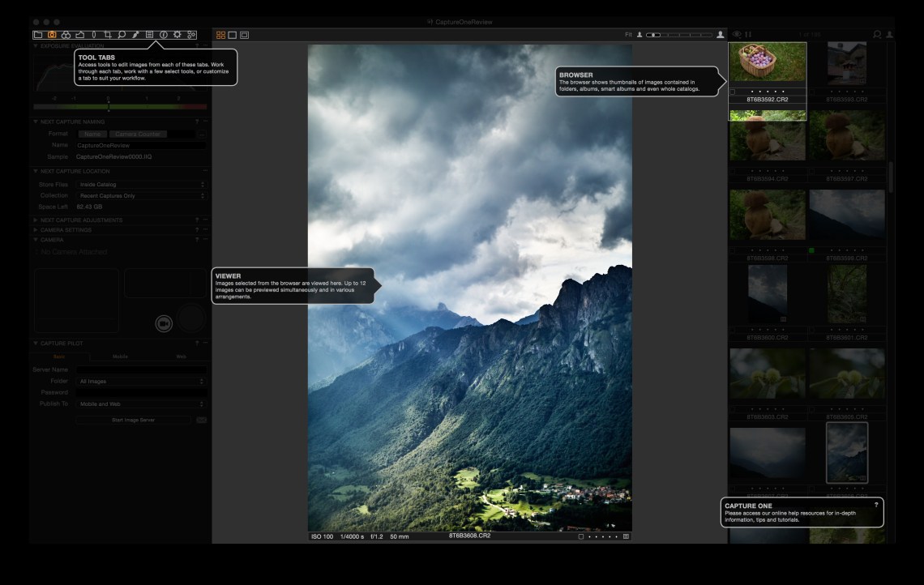
Task: Switch to the Web tab in Capture Pilot
Action: (x=180, y=357)
